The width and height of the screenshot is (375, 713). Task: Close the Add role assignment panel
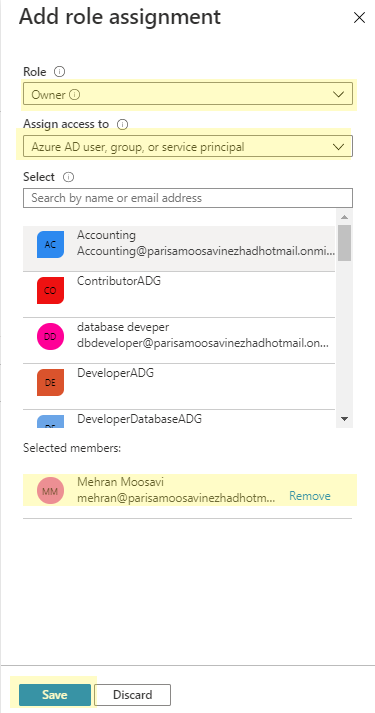tap(359, 18)
